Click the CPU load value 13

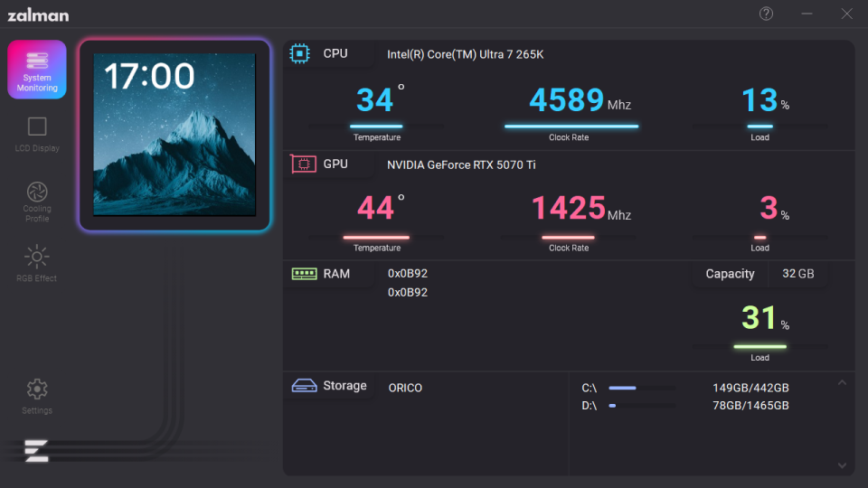pos(759,100)
